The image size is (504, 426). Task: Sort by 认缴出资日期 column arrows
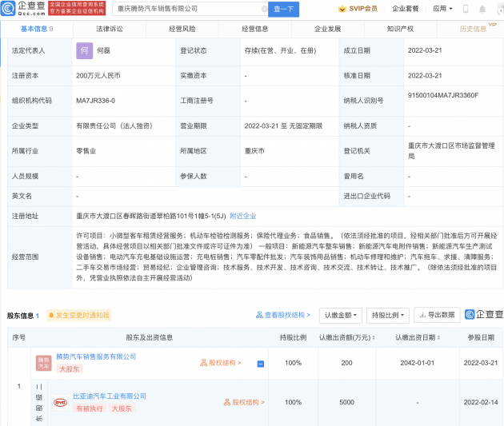tap(438, 337)
